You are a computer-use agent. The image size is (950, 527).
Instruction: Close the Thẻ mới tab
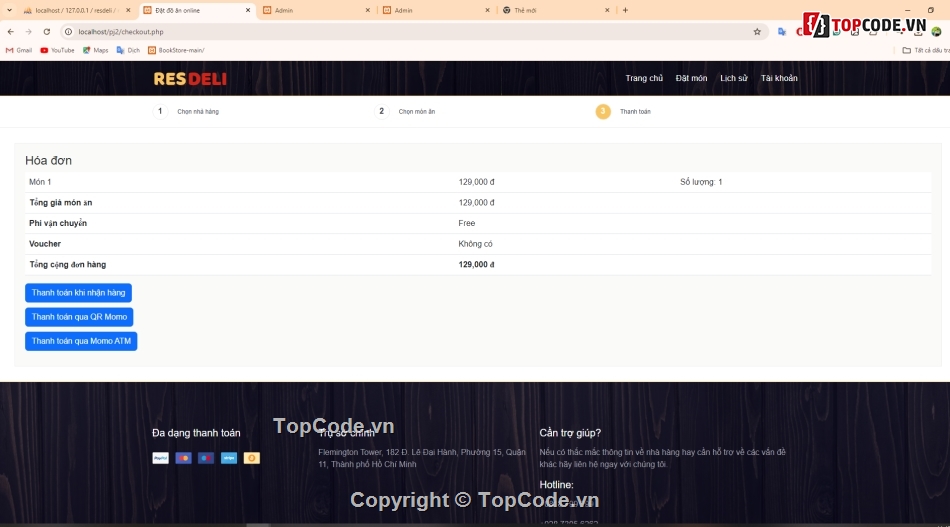(x=607, y=10)
